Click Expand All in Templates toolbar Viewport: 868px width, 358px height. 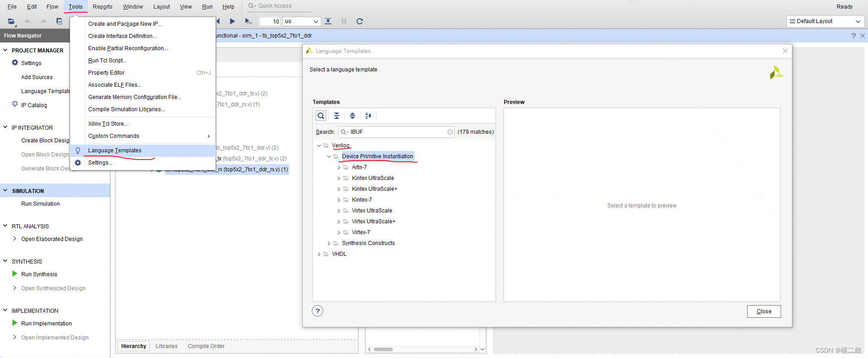click(x=353, y=116)
